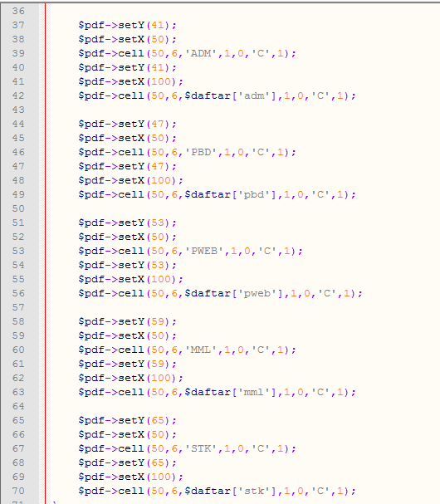Viewport: 440px width, 504px height.
Task: Click $daftar['pbd'] on line 49
Action: coord(231,194)
